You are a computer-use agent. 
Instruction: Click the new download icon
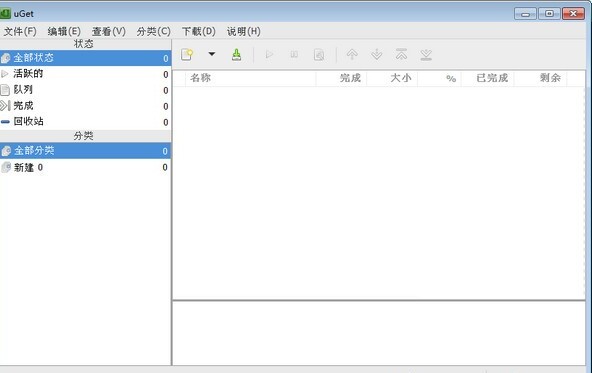coord(187,55)
